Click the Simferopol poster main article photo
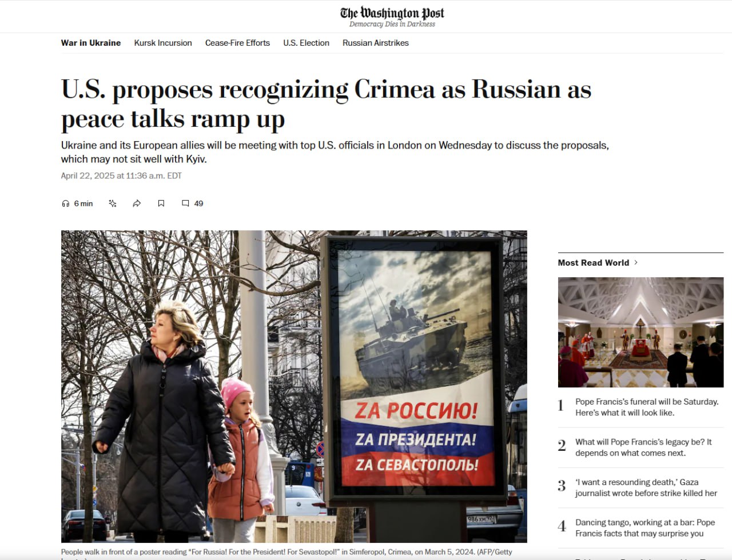This screenshot has width=732, height=560. pos(294,387)
